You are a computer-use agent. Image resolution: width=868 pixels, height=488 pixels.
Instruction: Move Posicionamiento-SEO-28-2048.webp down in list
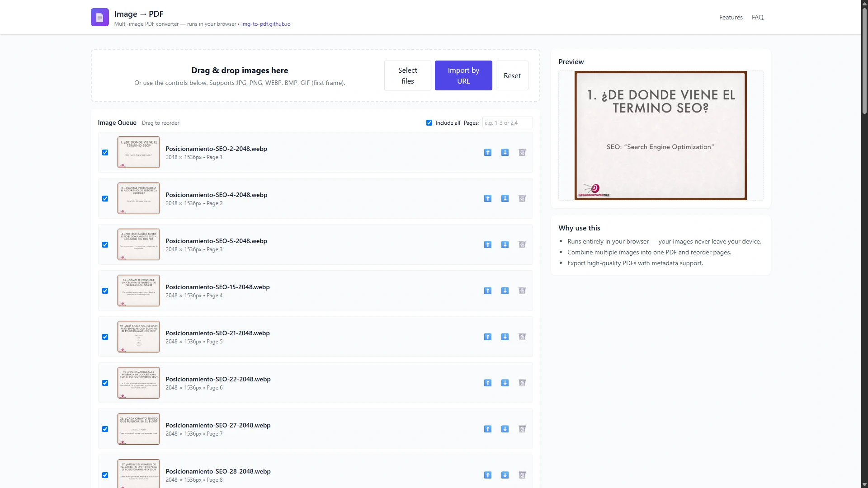coord(505,475)
